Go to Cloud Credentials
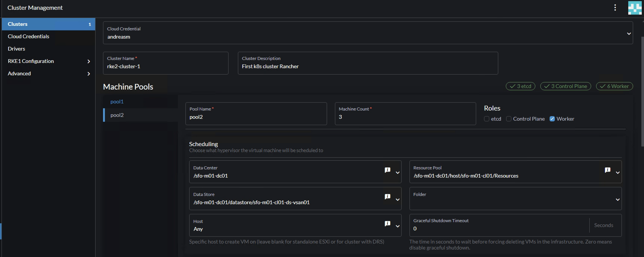Screen dimensions: 644x257 click(x=28, y=37)
